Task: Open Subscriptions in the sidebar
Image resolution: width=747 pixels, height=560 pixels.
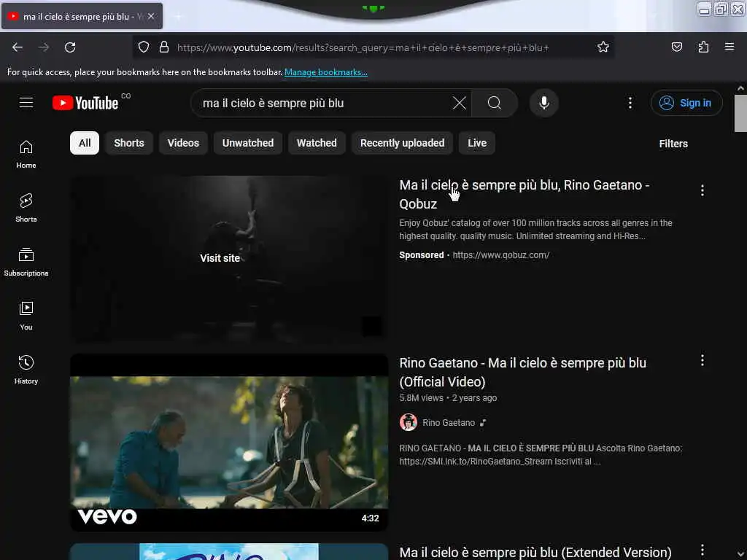Action: pos(26,262)
